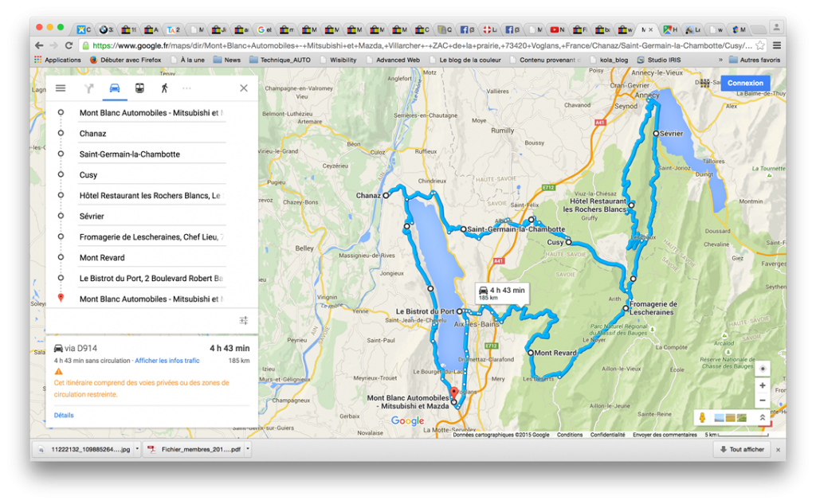
Task: Switch to public transit travel mode
Action: click(x=139, y=88)
